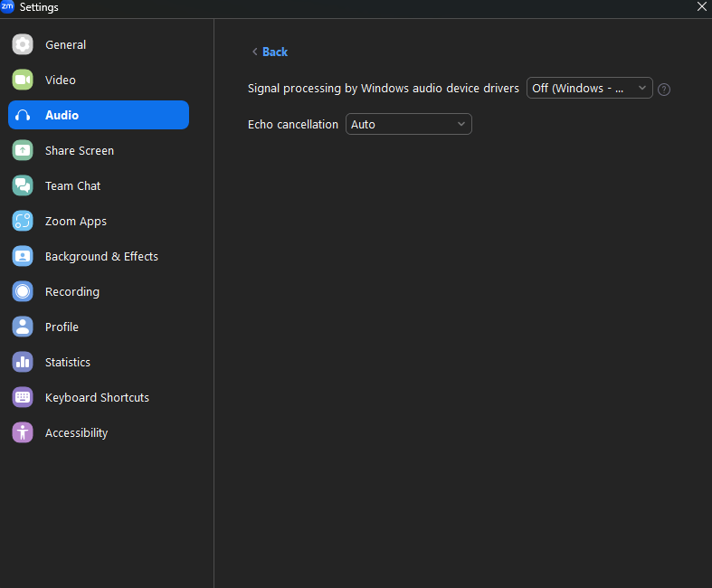
Task: Open the Keyboard Shortcuts settings section
Action: [97, 397]
